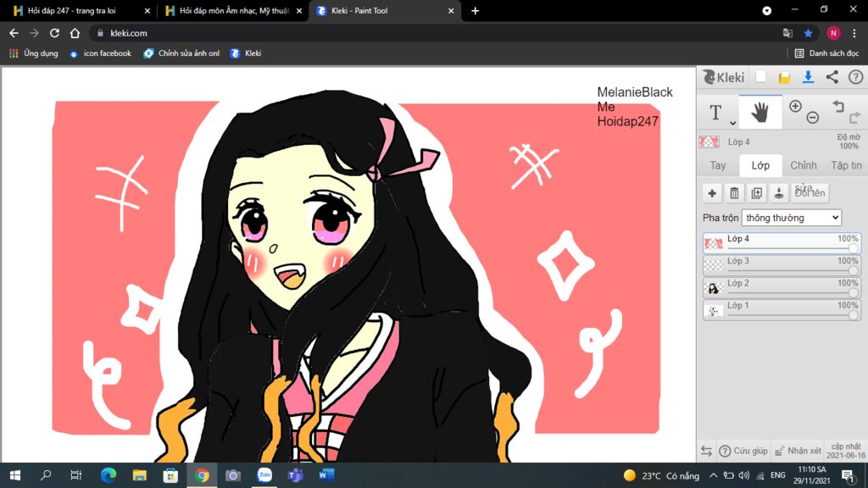This screenshot has width=868, height=488.
Task: Click Lớp 4 opacity slider handle
Action: pyautogui.click(x=853, y=248)
